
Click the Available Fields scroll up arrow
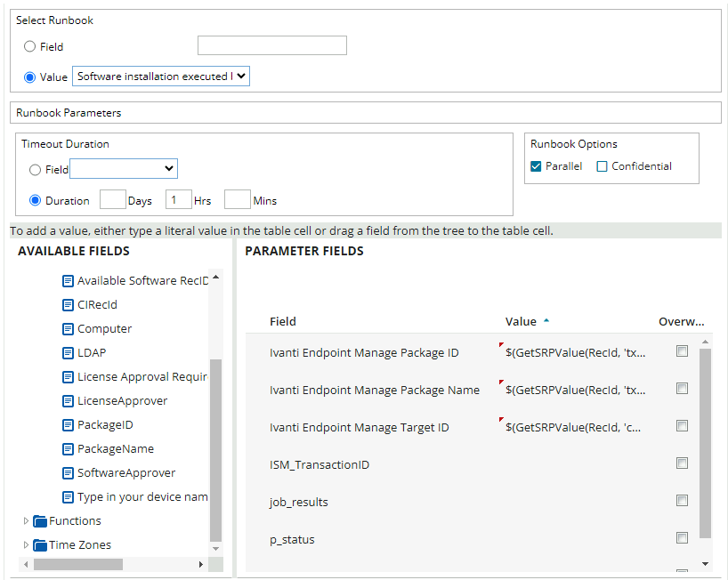point(215,277)
